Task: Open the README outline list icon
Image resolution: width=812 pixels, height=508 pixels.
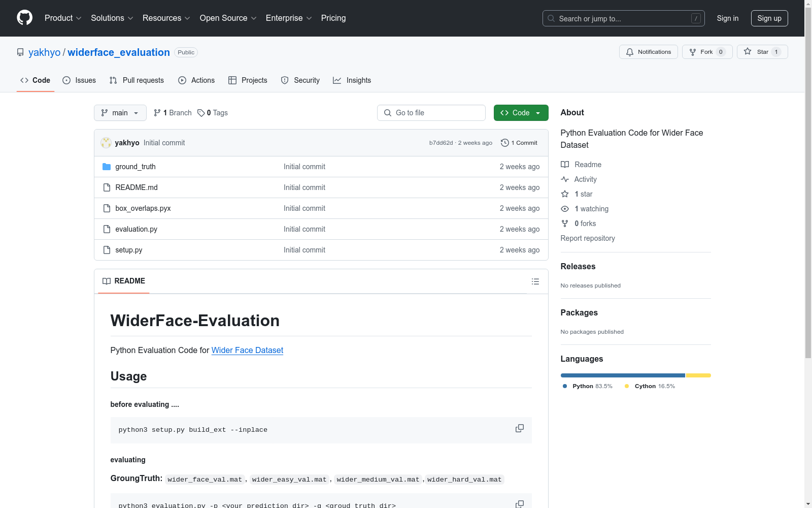Action: 535,281
